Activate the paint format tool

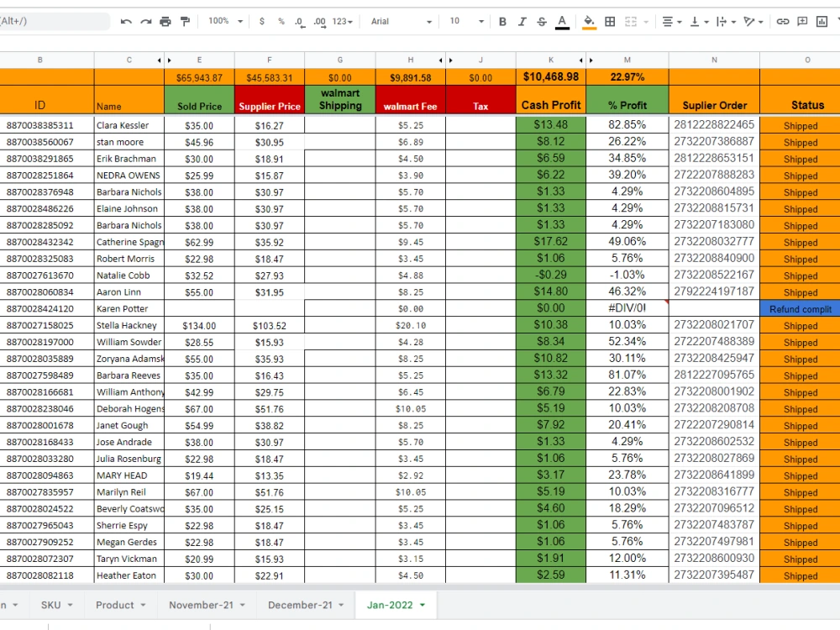[186, 22]
